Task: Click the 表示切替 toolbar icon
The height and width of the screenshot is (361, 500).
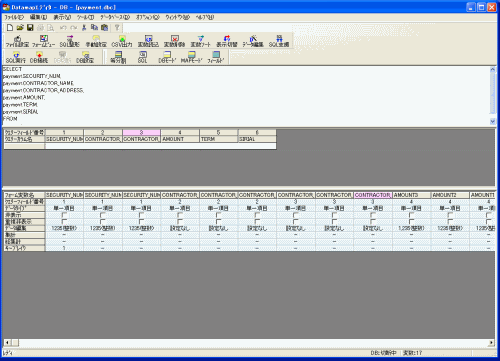Action: pos(227,41)
